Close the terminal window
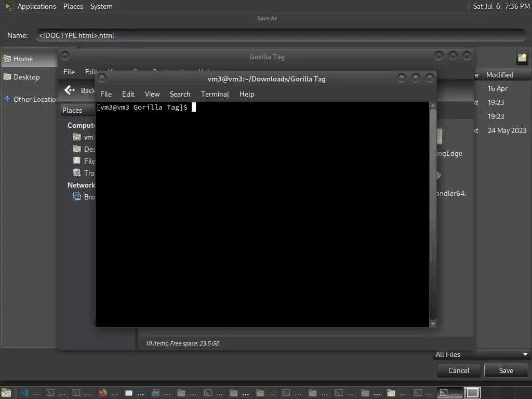The height and width of the screenshot is (399, 532). coord(430,78)
